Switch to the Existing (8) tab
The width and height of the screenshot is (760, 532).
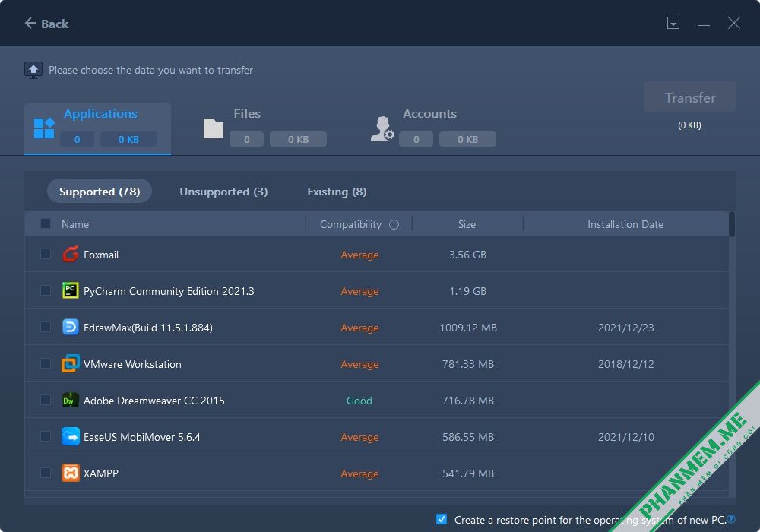(x=337, y=192)
